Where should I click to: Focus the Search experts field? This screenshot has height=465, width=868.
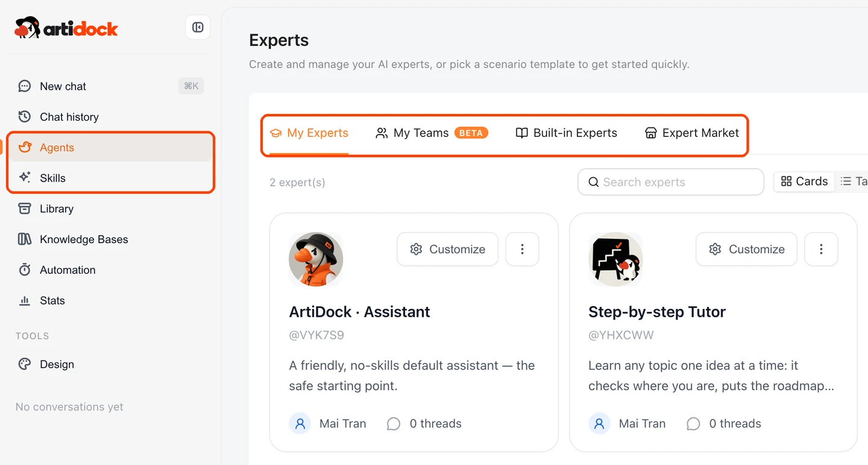tap(671, 182)
